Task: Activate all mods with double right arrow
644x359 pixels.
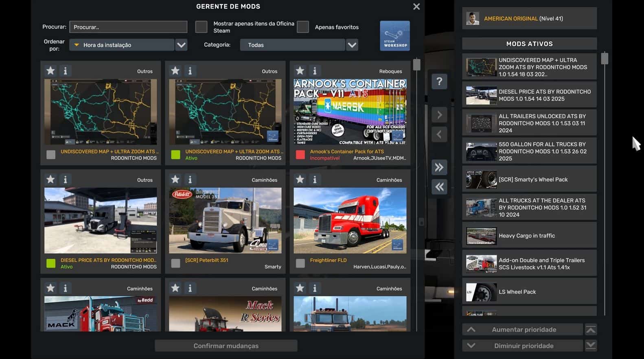Action: 439,167
